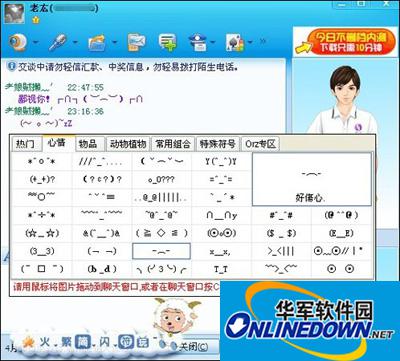Pick the (3__3) emoticon
400x361 pixels.
pyautogui.click(x=42, y=251)
